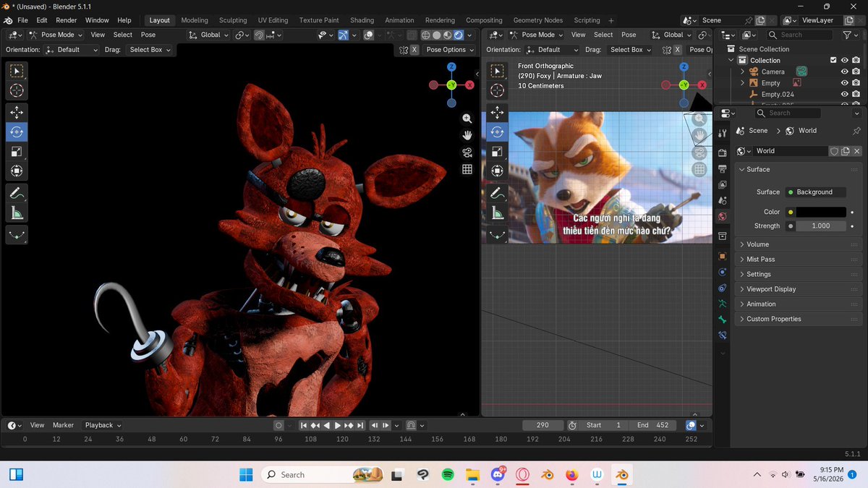
Task: Open the Bone properties tab icon
Action: [722, 320]
